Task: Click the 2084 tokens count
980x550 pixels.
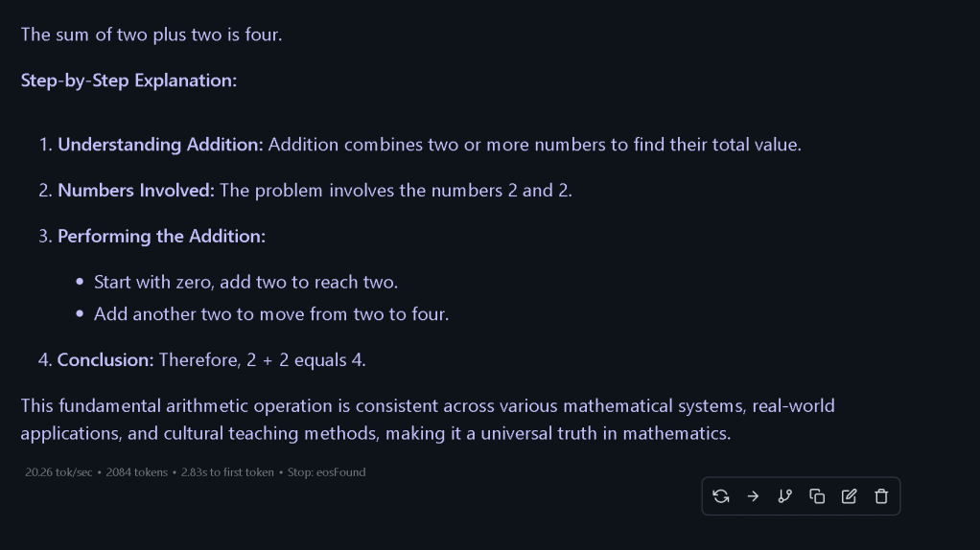Action: pyautogui.click(x=137, y=472)
